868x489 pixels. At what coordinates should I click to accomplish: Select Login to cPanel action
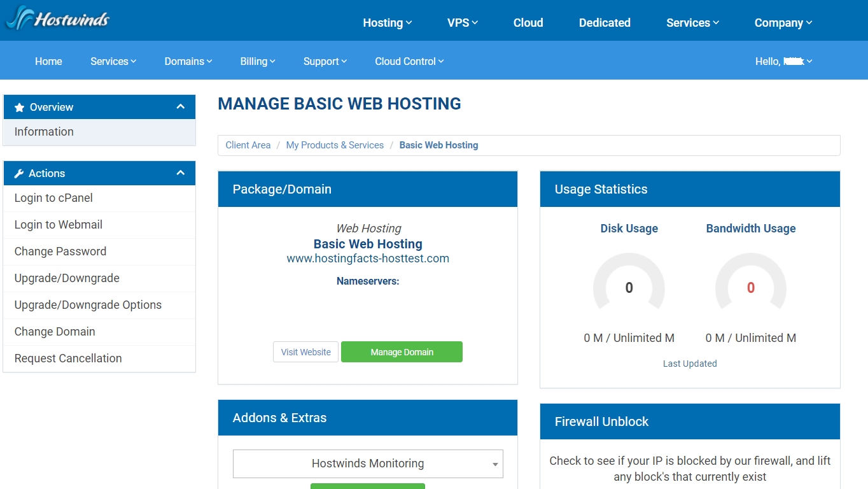point(99,198)
